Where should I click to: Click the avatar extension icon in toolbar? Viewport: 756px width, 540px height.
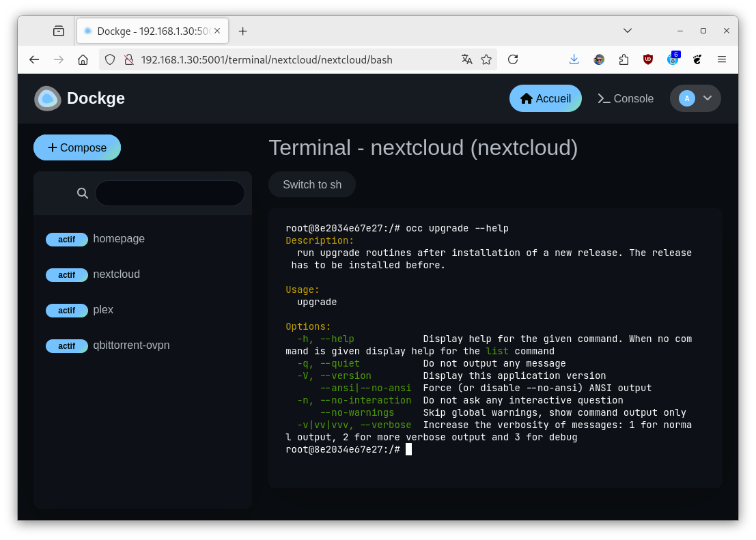[x=599, y=59]
